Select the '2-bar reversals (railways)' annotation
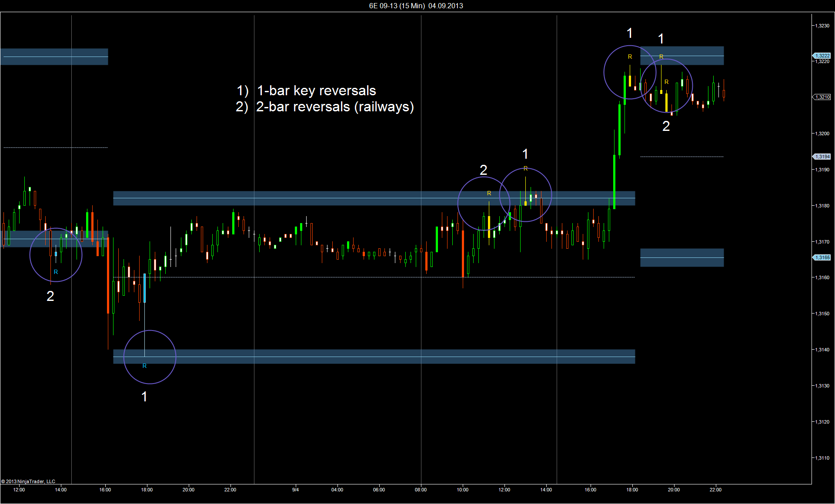The height and width of the screenshot is (504, 835). coord(334,107)
